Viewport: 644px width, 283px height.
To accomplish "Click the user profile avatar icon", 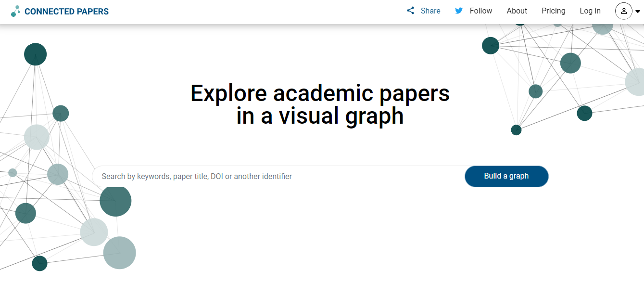I will 624,11.
